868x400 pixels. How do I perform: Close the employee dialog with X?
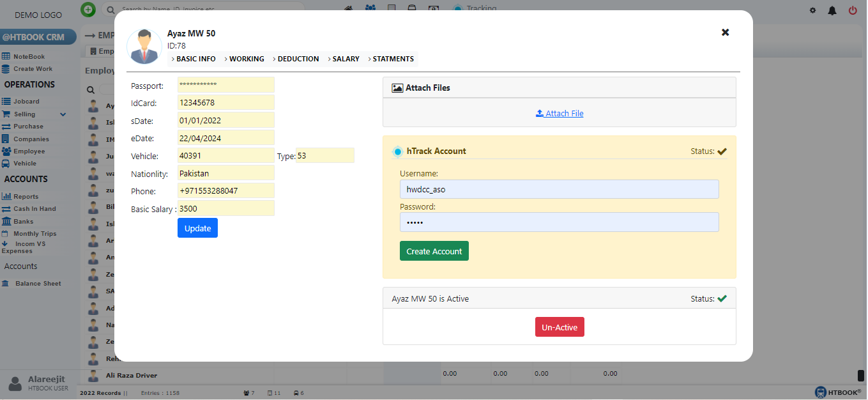pyautogui.click(x=725, y=32)
